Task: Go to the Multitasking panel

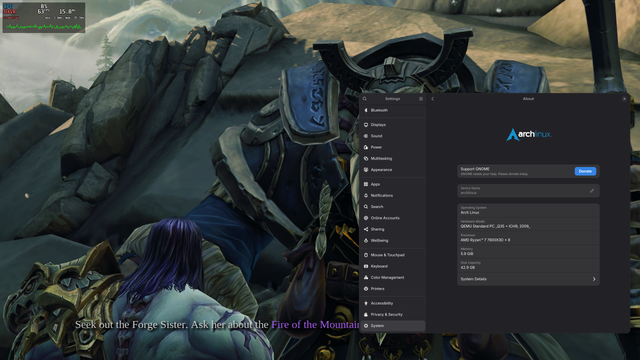Action: pos(393,158)
